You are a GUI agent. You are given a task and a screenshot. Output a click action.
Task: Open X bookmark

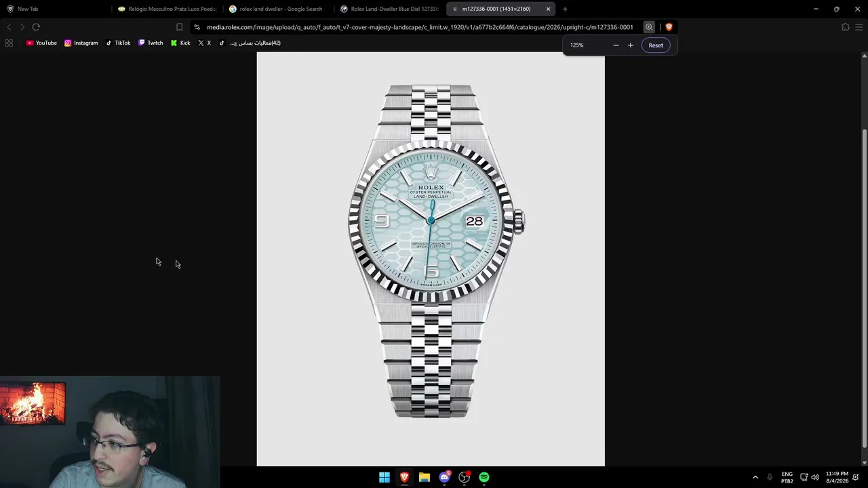204,43
